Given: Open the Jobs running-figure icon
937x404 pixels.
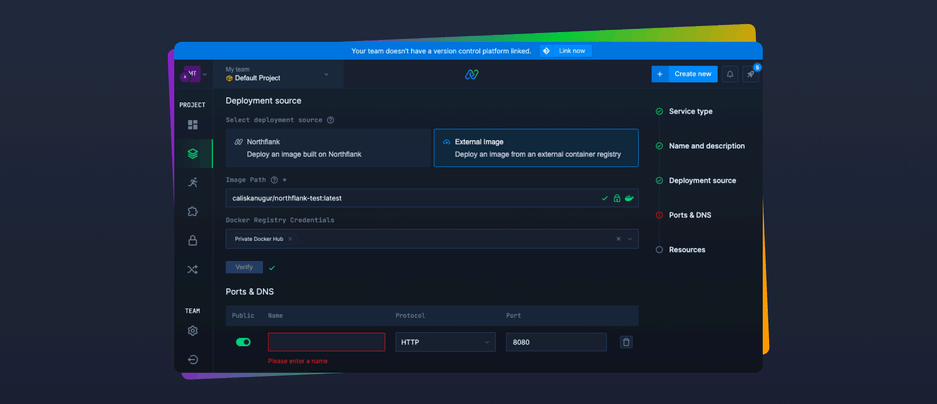Looking at the screenshot, I should click(192, 182).
